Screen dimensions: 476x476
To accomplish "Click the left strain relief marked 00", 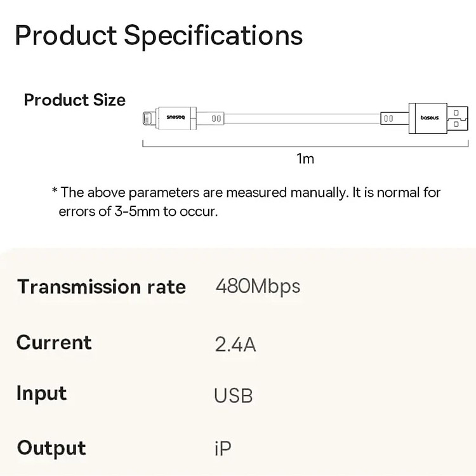I will point(216,118).
